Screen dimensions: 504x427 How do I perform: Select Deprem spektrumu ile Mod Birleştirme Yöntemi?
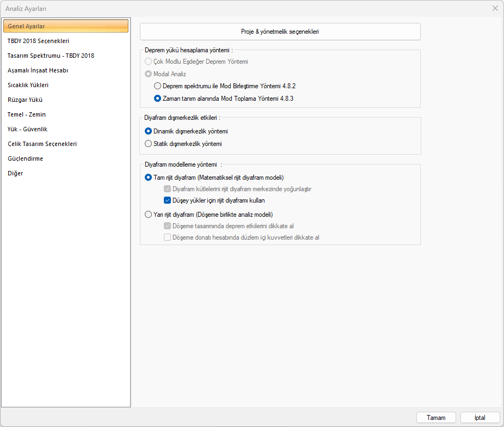coord(158,86)
